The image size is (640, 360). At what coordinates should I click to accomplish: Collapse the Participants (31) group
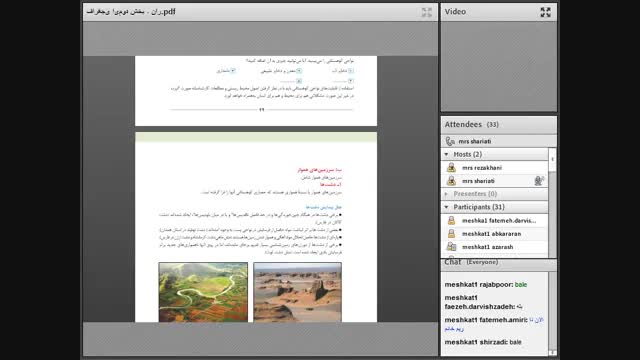(446, 207)
